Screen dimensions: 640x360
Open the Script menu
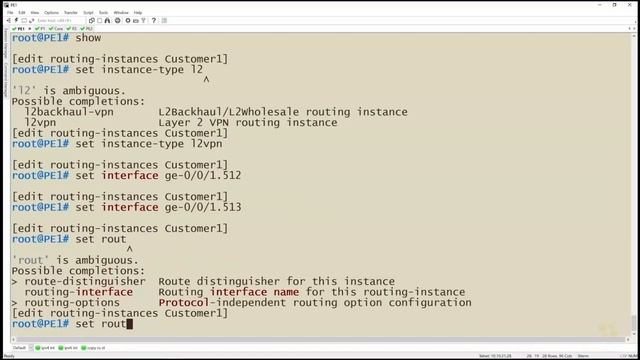click(88, 13)
